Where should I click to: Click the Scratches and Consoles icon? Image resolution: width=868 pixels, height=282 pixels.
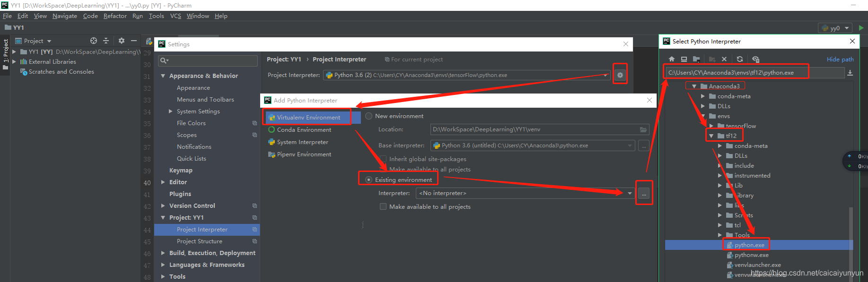tap(24, 72)
